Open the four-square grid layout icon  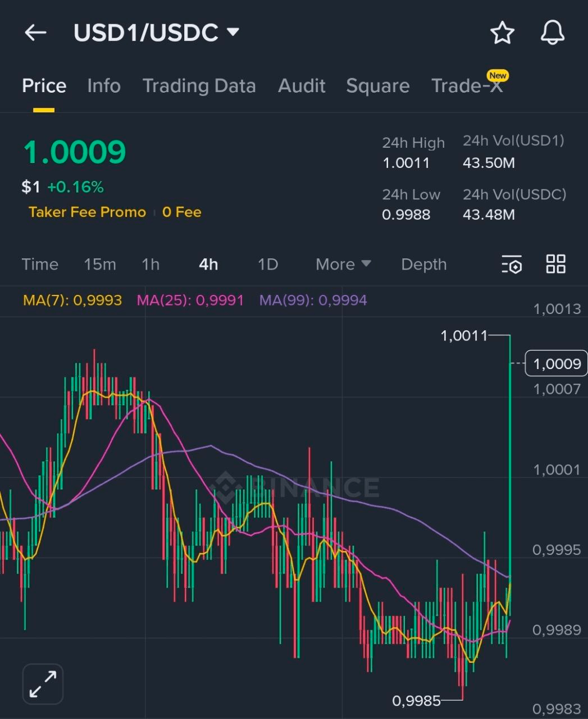[555, 264]
